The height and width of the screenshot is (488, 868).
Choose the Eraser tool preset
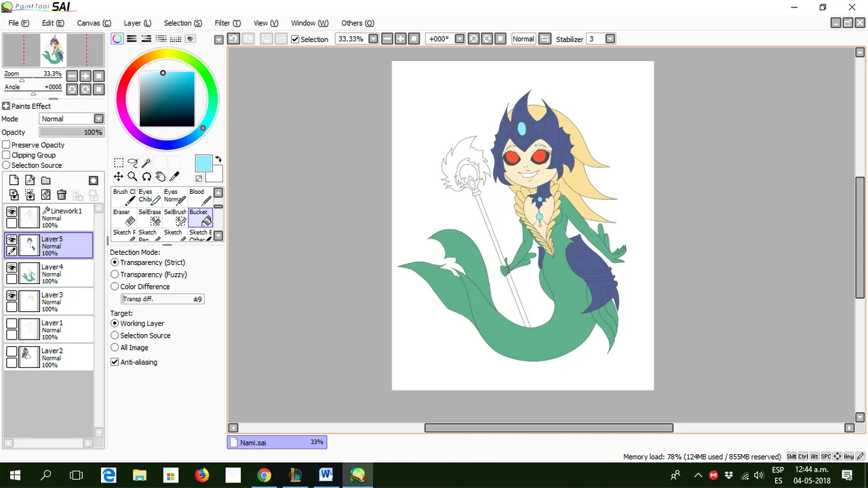pos(124,217)
